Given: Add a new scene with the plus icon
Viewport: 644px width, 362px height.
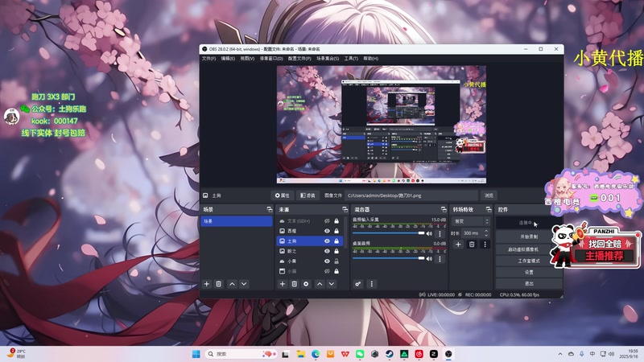Looking at the screenshot, I should (x=207, y=284).
